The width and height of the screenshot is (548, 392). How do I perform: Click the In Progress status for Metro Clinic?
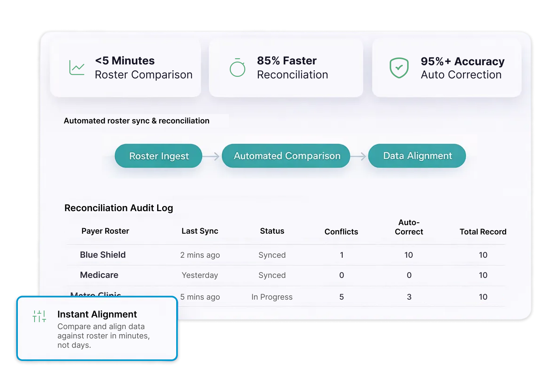(x=272, y=297)
